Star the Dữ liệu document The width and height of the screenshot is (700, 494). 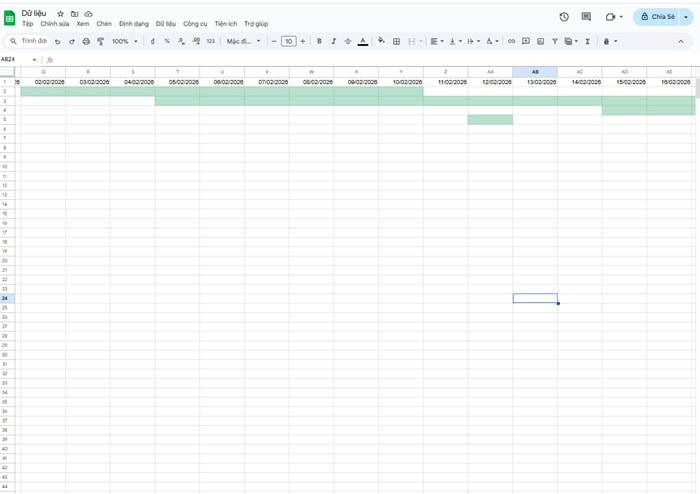tap(61, 13)
